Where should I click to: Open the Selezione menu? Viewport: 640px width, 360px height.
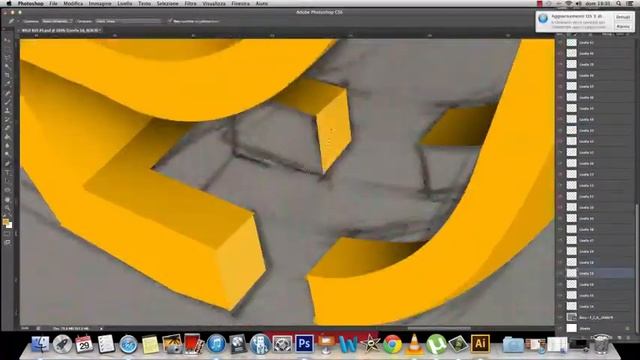coord(167,3)
